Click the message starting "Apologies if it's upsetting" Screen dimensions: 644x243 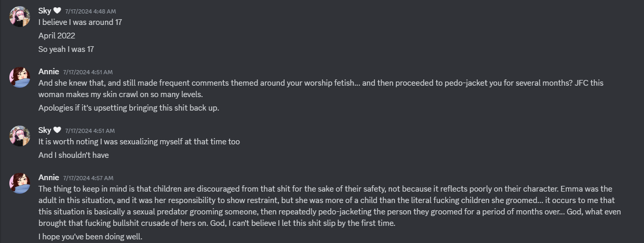129,108
